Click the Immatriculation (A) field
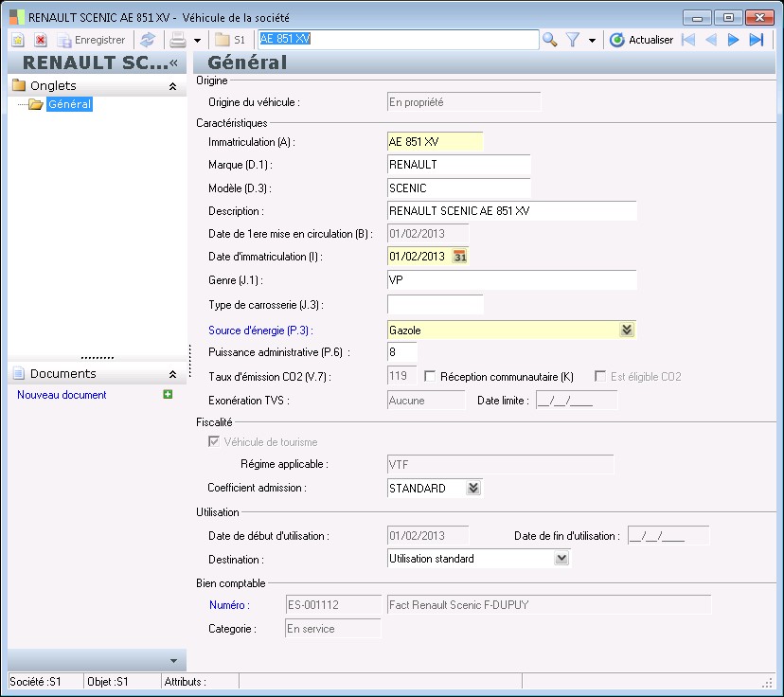 (x=435, y=141)
